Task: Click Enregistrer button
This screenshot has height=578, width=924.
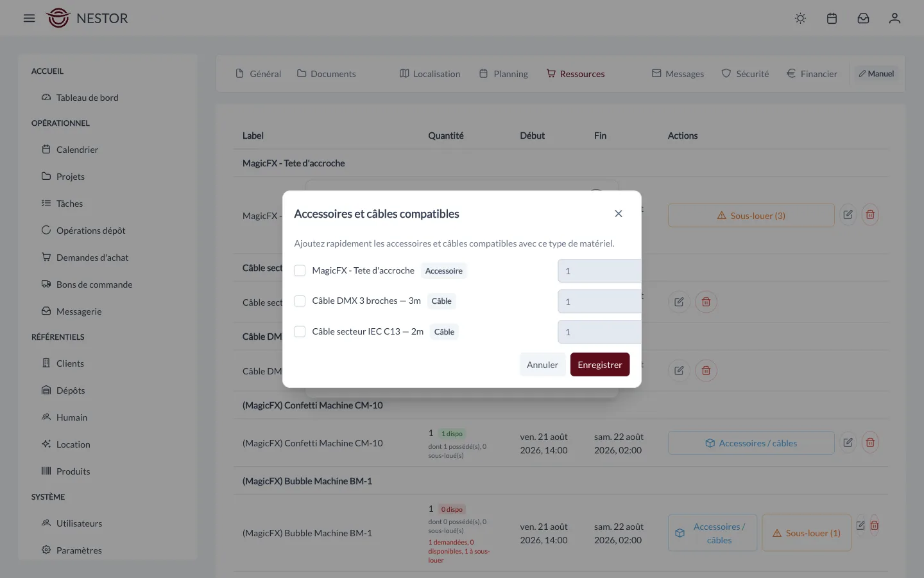Action: [x=600, y=365]
